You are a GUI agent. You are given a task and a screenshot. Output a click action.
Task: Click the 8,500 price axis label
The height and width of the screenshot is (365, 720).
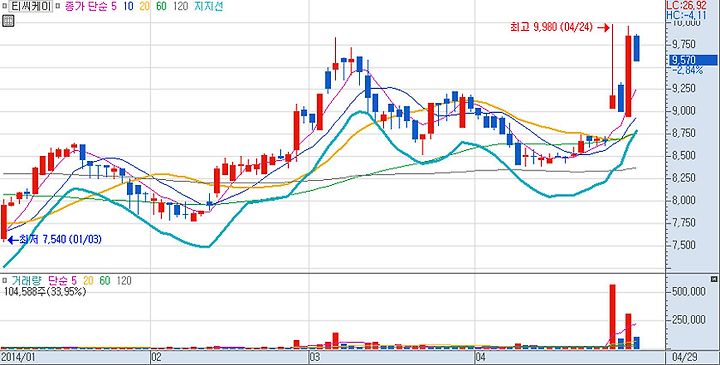coord(683,156)
